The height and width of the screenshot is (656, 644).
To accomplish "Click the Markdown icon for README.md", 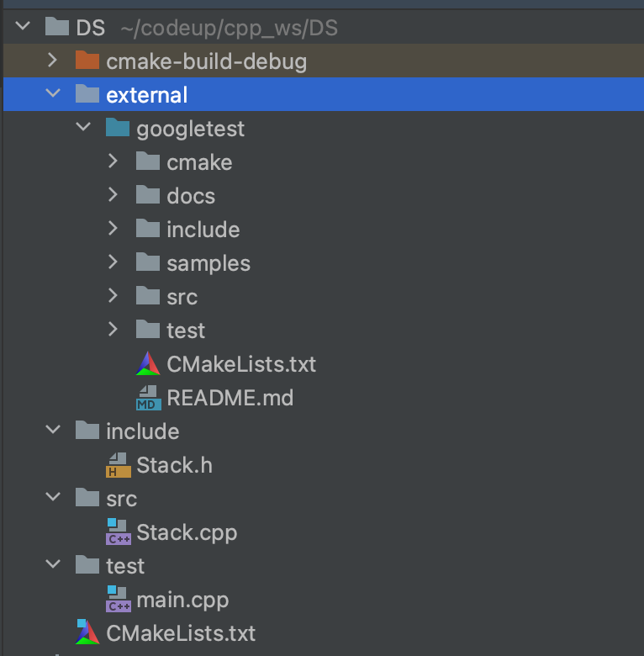I will tap(148, 398).
